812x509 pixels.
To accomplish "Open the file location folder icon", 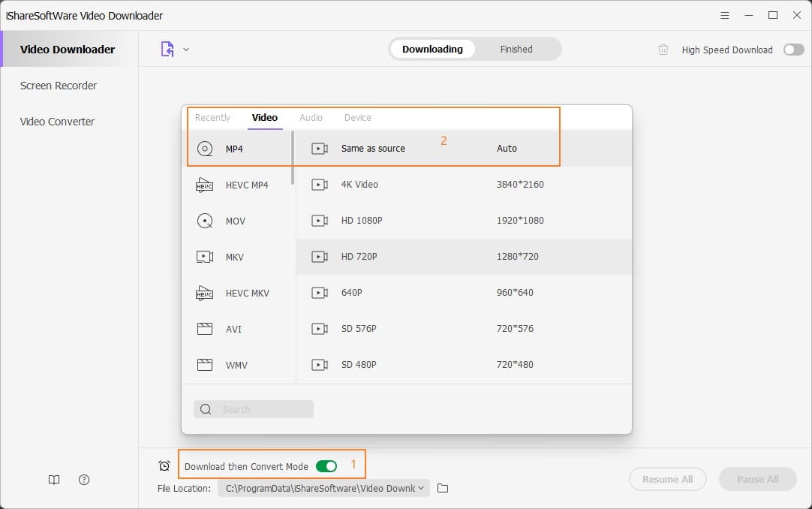I will [442, 488].
